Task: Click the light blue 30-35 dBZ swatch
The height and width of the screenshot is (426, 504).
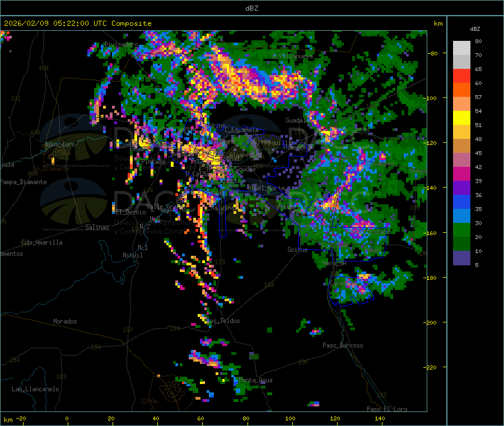Action: pyautogui.click(x=461, y=216)
